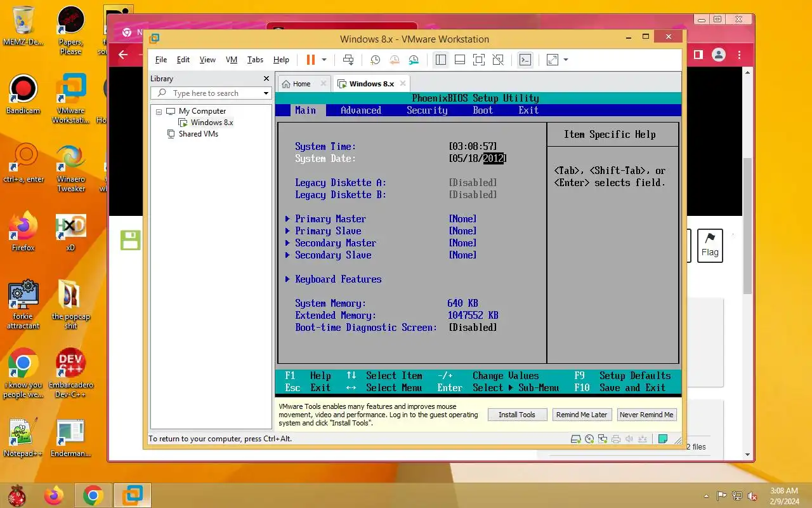Image resolution: width=812 pixels, height=508 pixels.
Task: Click Never Remind Me button
Action: pyautogui.click(x=646, y=415)
